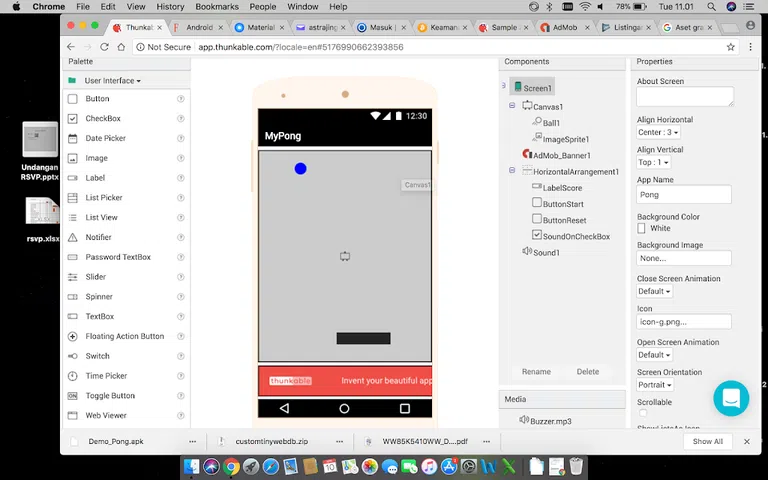Click the Time Picker clock icon
The width and height of the screenshot is (768, 480).
point(72,376)
